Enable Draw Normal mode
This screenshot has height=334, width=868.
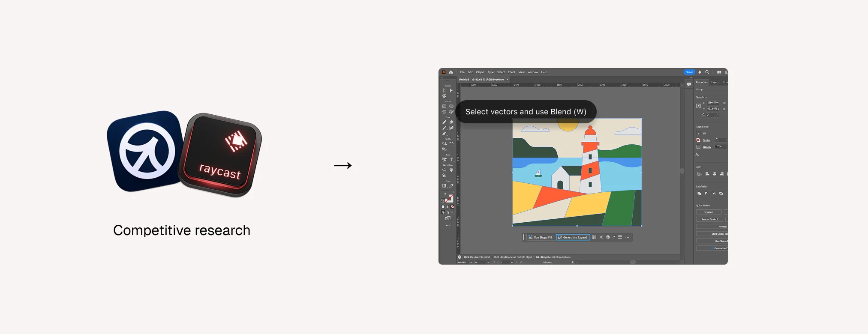point(443,212)
